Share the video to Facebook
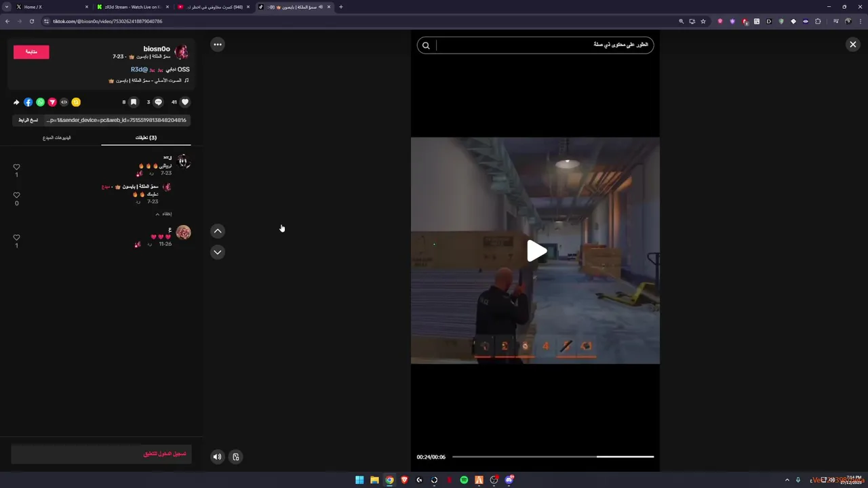Image resolution: width=868 pixels, height=488 pixels. point(28,102)
